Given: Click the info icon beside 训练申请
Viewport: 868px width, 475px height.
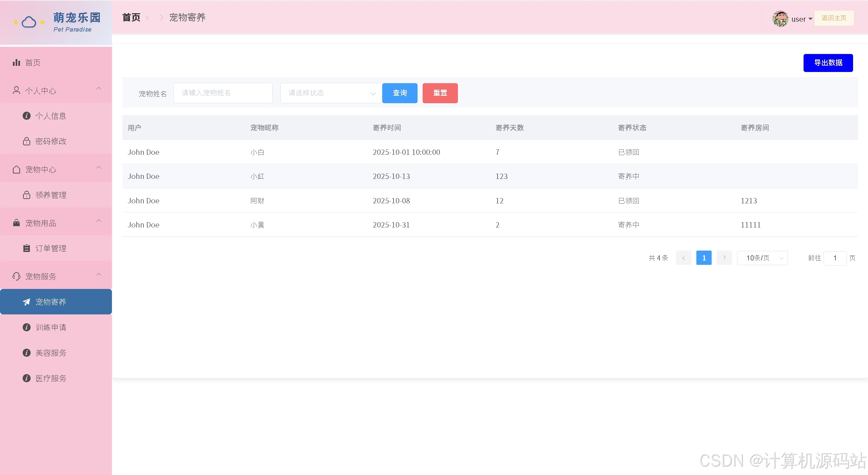Looking at the screenshot, I should point(26,327).
